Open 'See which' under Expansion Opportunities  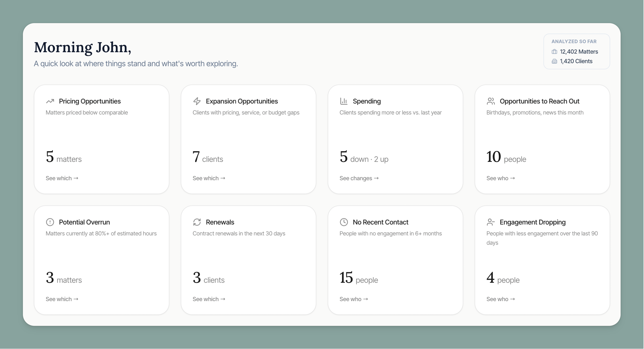click(209, 178)
